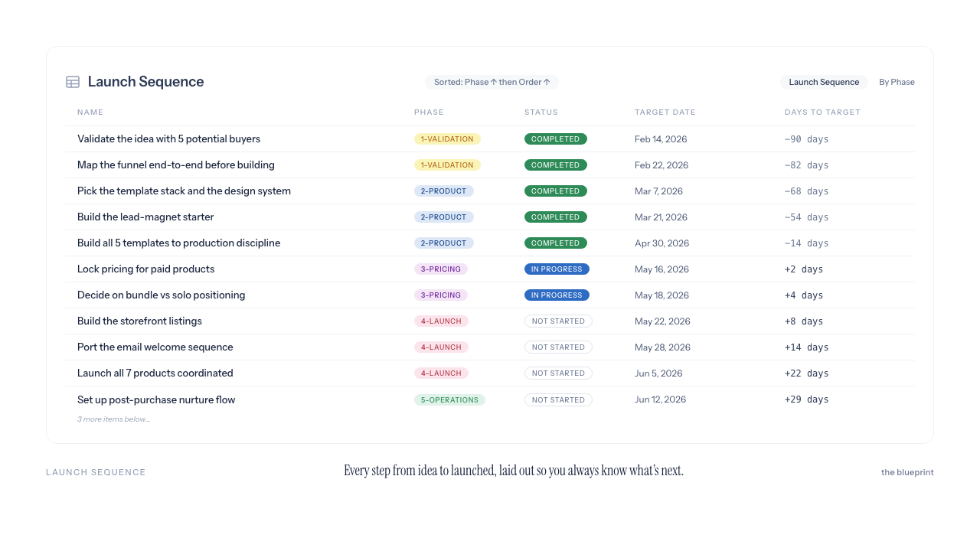Click COMPLETED status on 'Build all 5 templates' row

click(556, 243)
